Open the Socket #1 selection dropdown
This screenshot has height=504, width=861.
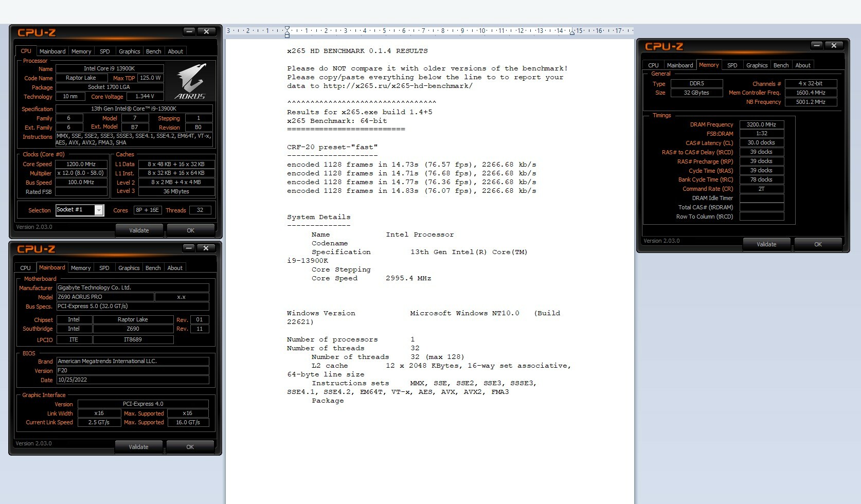[x=99, y=210]
